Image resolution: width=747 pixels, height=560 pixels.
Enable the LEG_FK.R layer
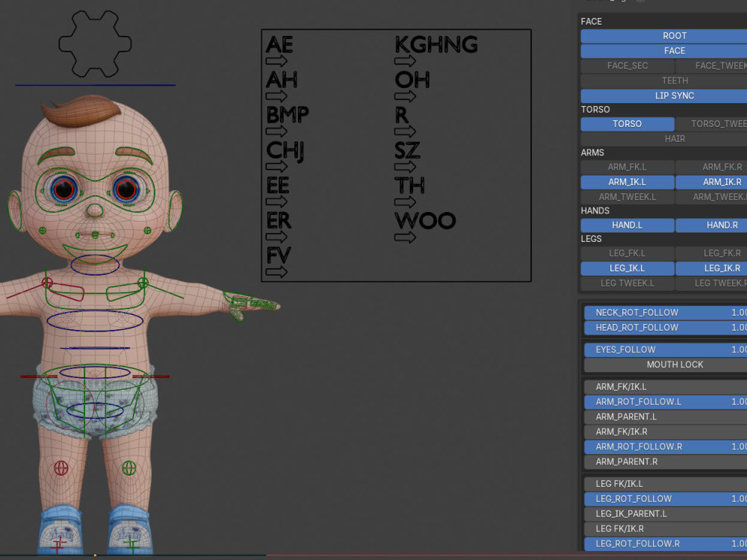[711, 253]
